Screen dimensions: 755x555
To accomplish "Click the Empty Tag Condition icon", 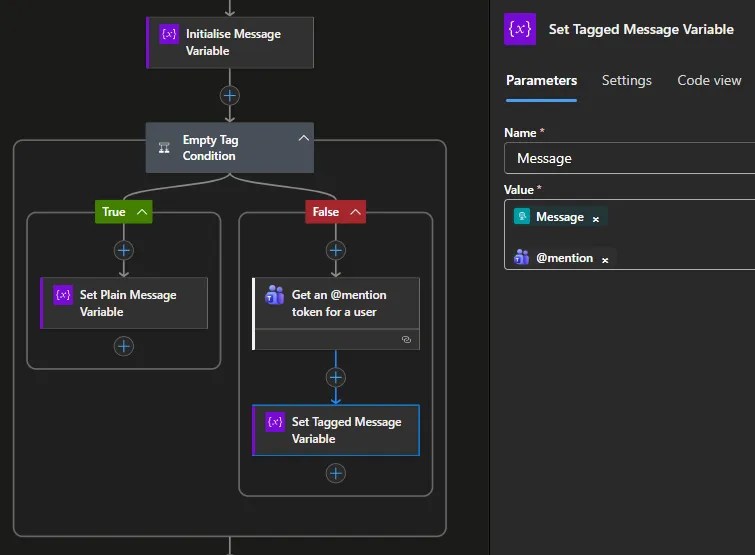I will [x=164, y=147].
